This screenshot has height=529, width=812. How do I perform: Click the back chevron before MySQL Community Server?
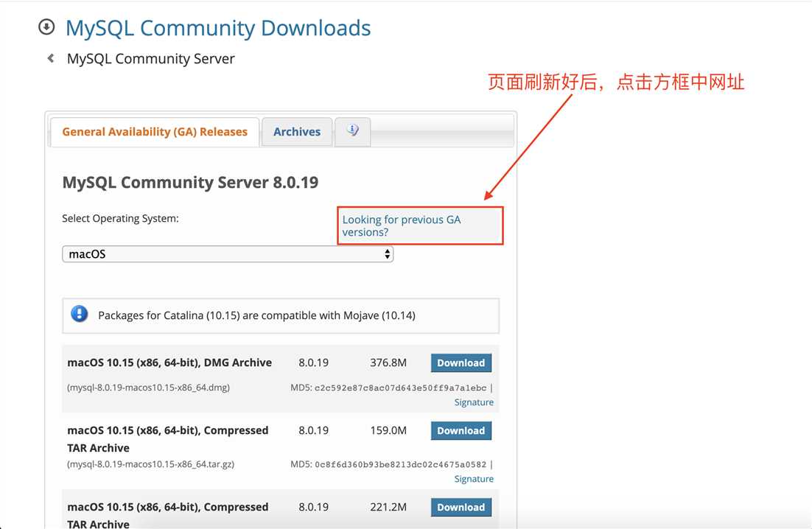(51, 58)
